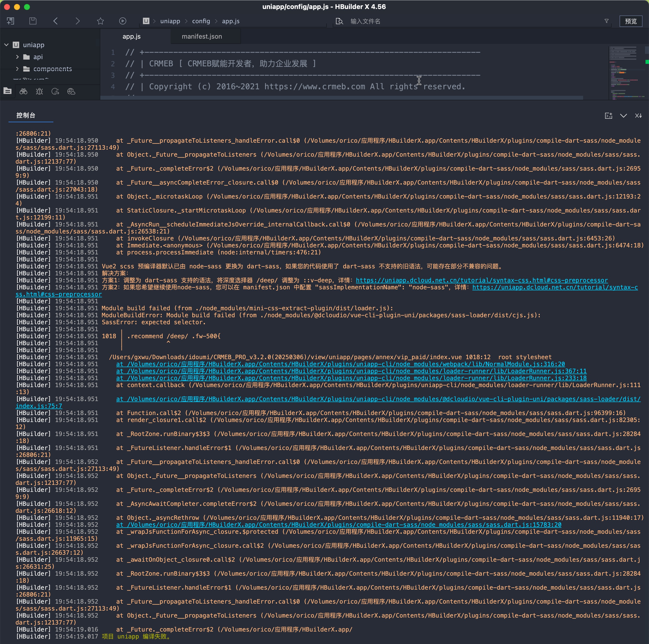The image size is (649, 644).
Task: Click the 'ModuleBuildError: Module build failed' line
Action: 321,315
